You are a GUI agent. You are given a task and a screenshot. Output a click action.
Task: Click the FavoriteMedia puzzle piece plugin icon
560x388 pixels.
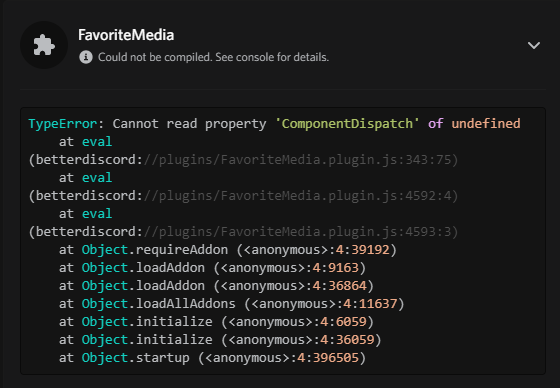44,45
